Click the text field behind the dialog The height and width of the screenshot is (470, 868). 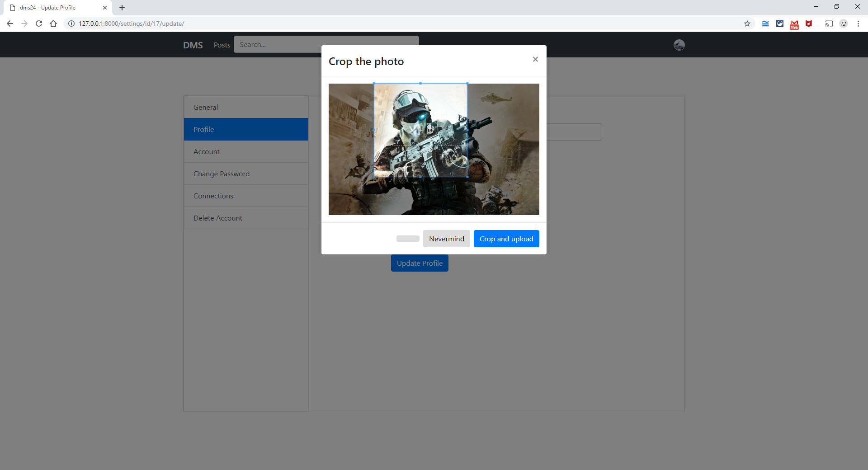click(x=574, y=132)
